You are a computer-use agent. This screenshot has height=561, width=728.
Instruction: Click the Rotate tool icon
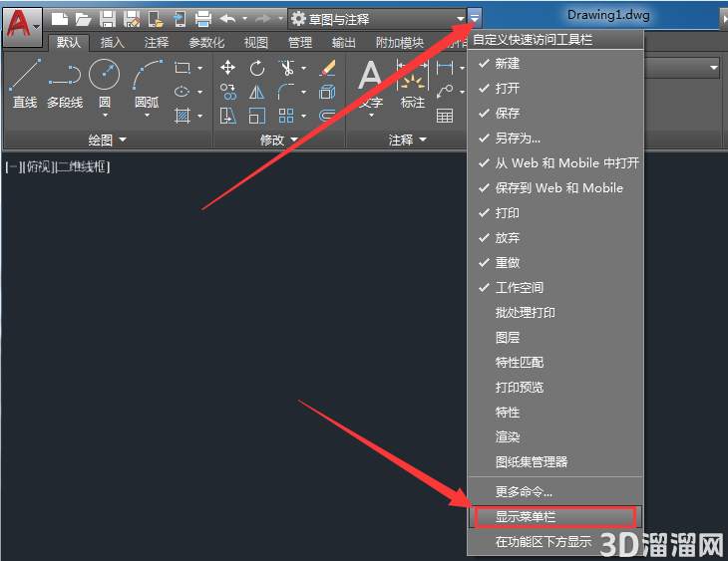click(256, 68)
